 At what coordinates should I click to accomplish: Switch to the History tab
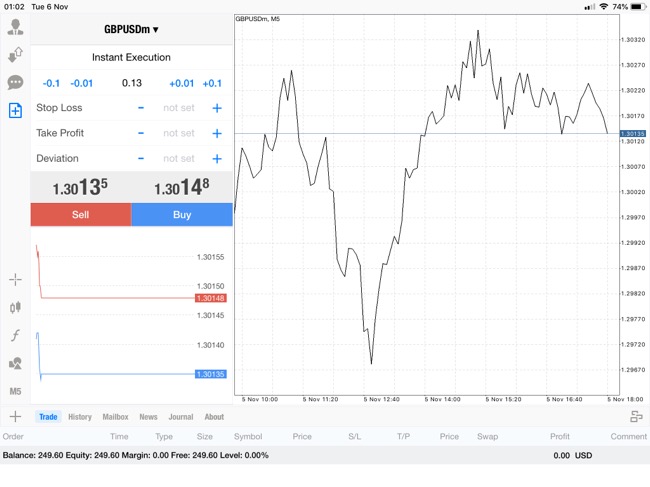click(80, 417)
